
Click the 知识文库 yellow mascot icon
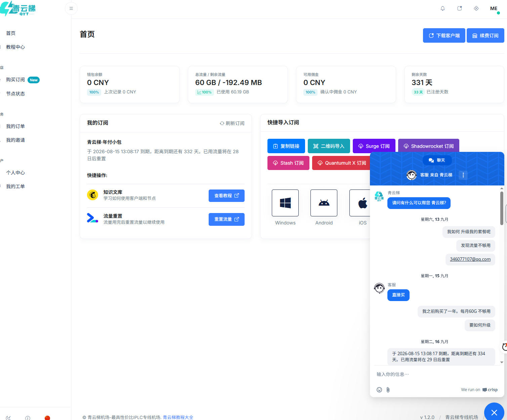coord(92,195)
